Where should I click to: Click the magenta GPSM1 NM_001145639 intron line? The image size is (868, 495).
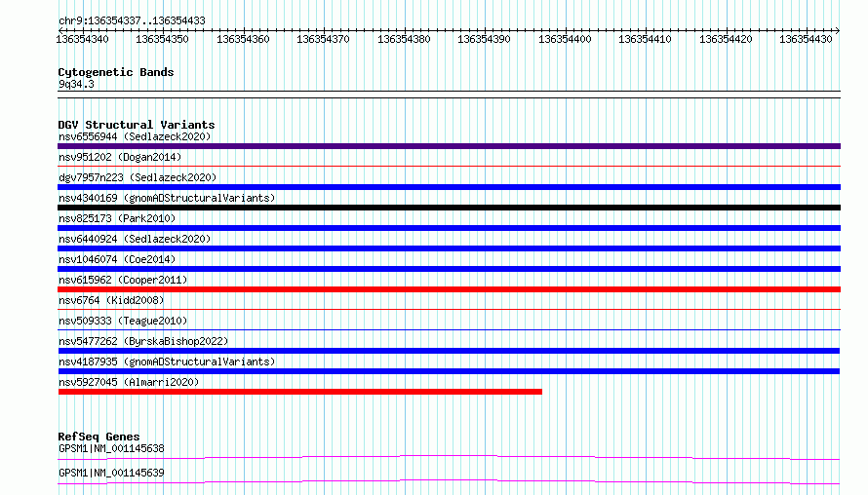tap(449, 481)
